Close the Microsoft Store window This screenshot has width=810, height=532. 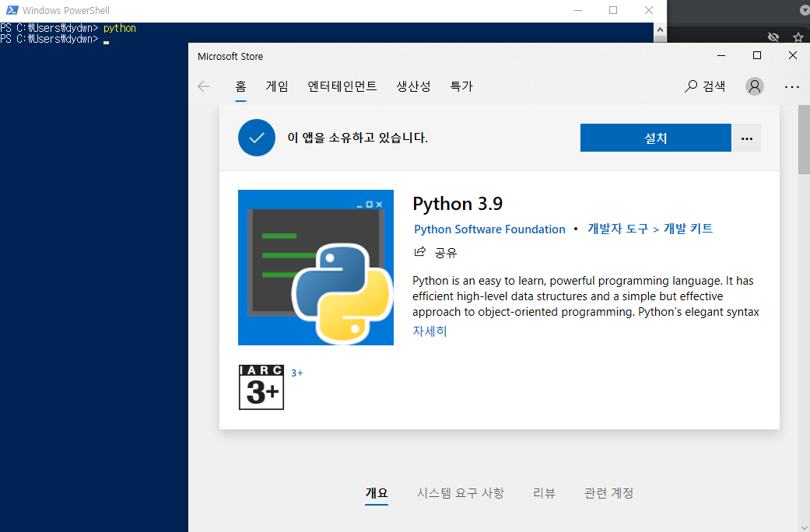coord(792,55)
